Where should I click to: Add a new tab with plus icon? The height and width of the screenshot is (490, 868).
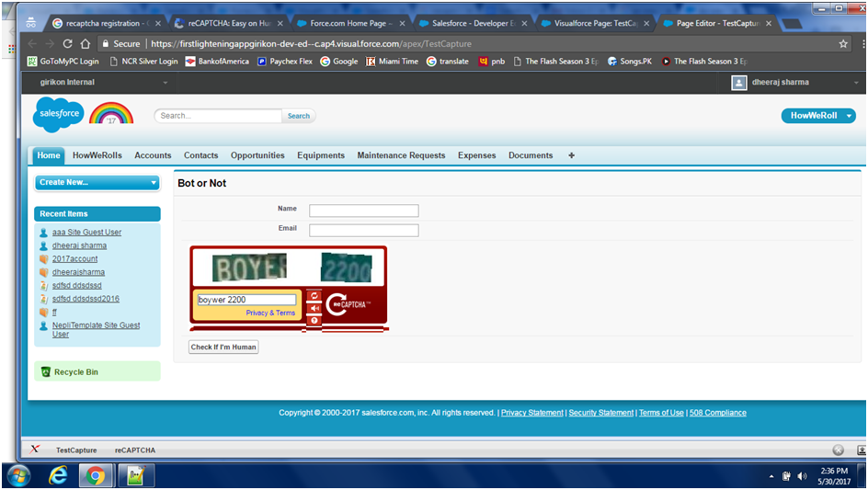tap(571, 155)
